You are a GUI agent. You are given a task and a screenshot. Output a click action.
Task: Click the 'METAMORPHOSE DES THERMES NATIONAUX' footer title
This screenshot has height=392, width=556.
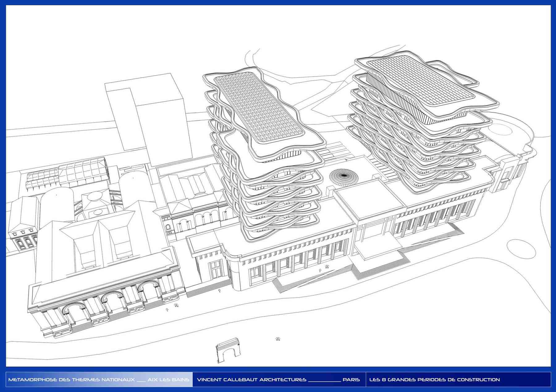[71, 380]
